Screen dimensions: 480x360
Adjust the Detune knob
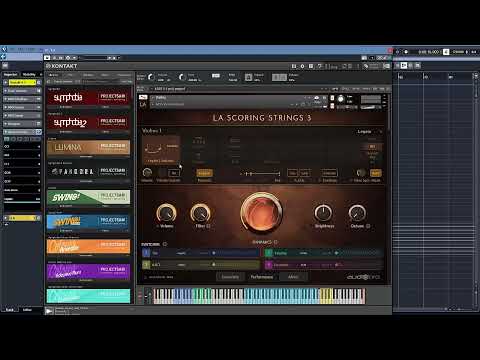357,213
